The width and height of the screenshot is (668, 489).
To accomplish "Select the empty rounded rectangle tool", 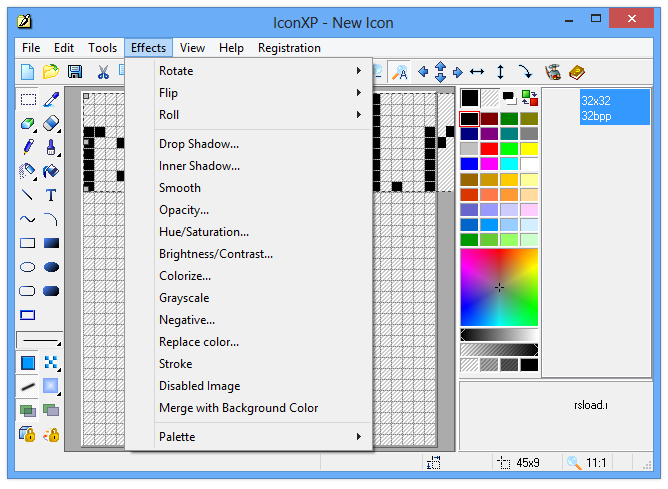I will [x=28, y=291].
